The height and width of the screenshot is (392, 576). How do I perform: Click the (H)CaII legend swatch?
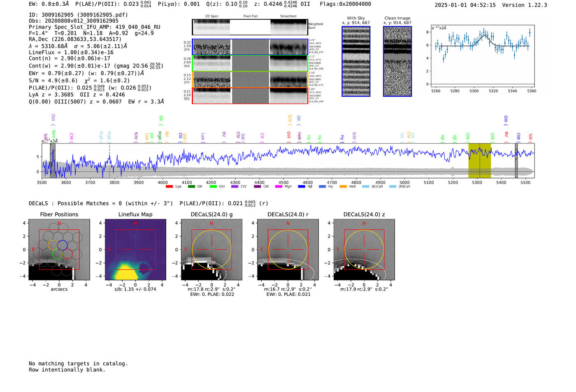click(x=393, y=187)
